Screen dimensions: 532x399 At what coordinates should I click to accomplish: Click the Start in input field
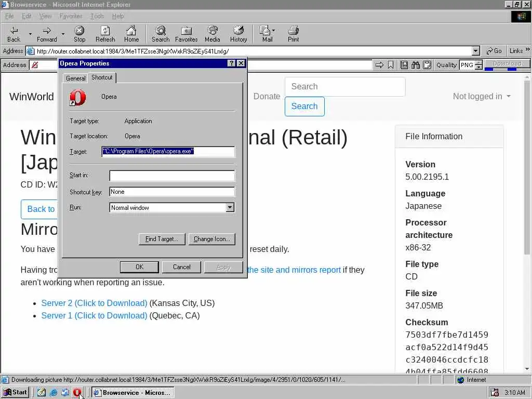pos(172,176)
